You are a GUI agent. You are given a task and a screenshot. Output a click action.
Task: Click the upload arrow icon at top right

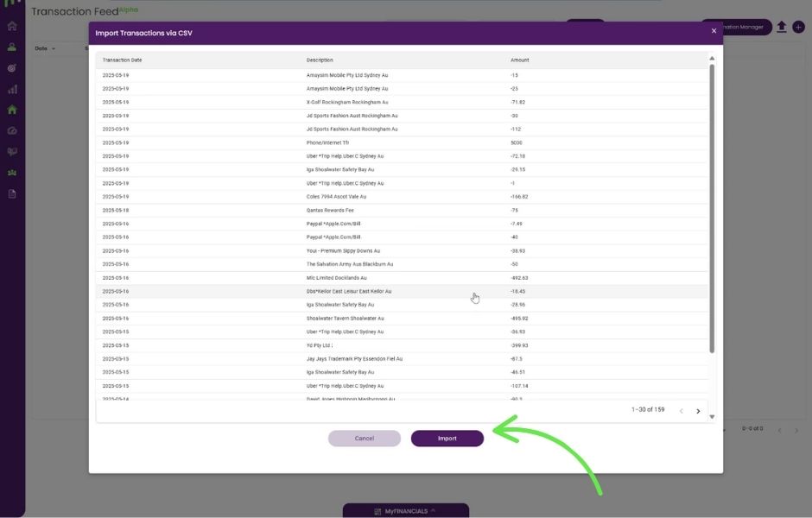(782, 27)
